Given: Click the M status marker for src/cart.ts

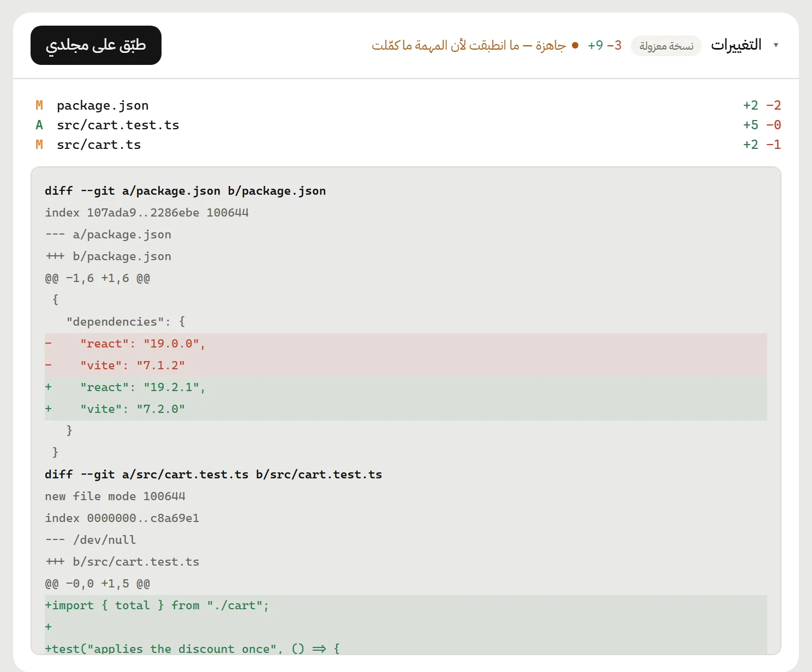Looking at the screenshot, I should coord(39,145).
